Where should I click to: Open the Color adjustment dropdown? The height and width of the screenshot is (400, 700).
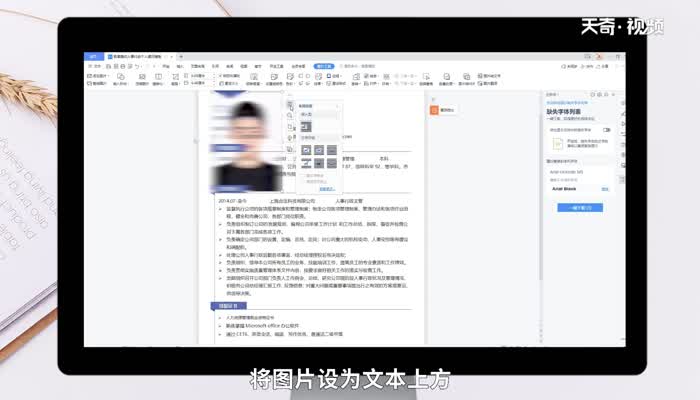pyautogui.click(x=290, y=80)
